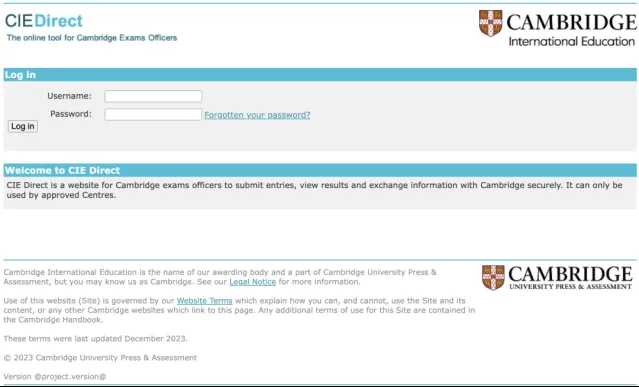Click the 'Version @project.version@' text
639x387 pixels.
tap(55, 376)
